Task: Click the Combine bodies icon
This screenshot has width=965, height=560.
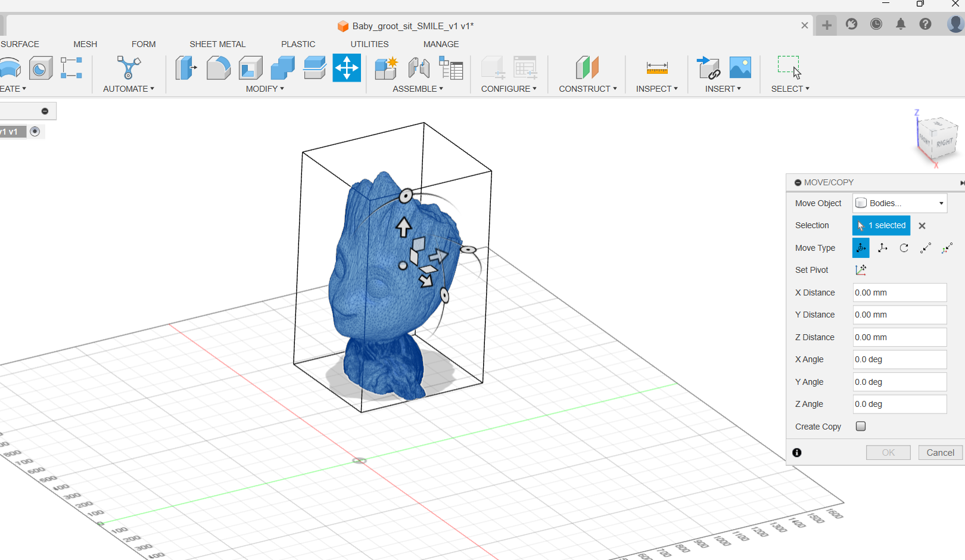Action: (282, 68)
